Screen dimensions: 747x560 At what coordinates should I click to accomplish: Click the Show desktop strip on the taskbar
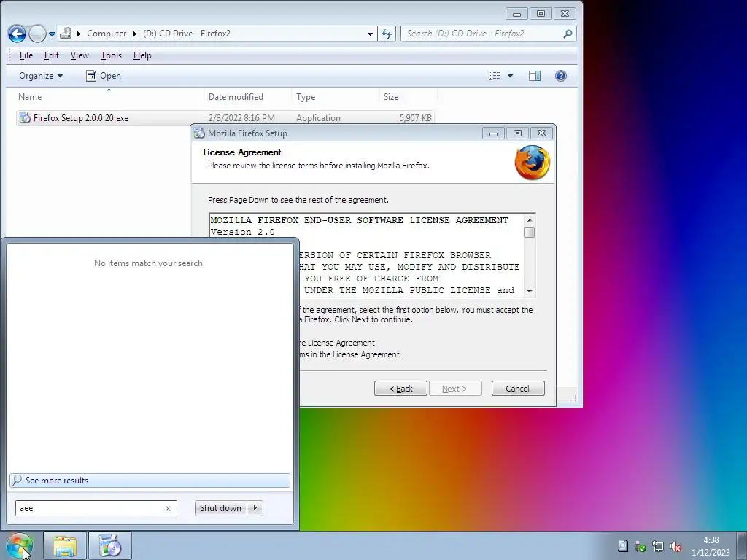coord(742,546)
